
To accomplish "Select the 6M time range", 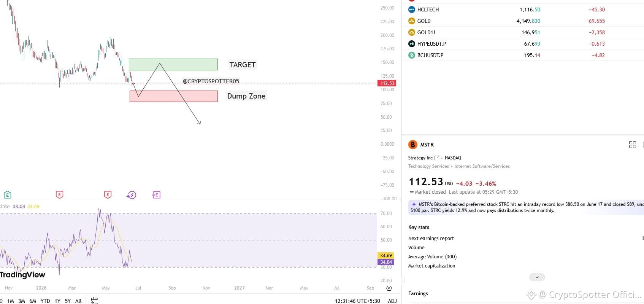I will coord(33,301).
